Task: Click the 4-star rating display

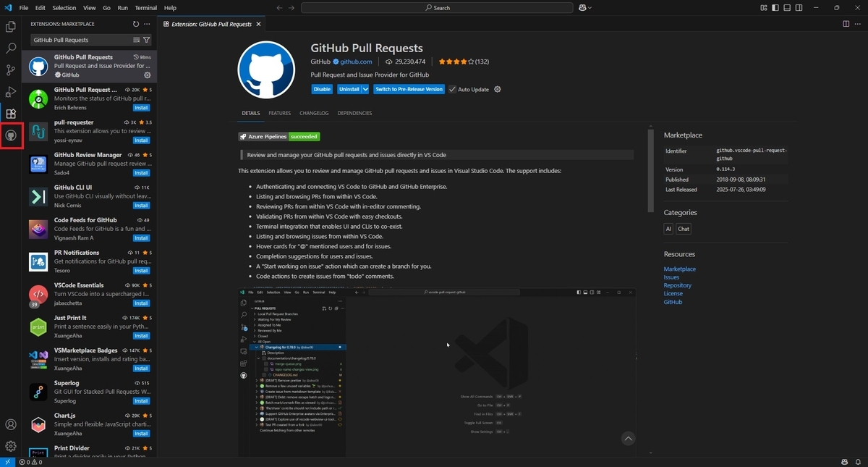Action: 461,62
